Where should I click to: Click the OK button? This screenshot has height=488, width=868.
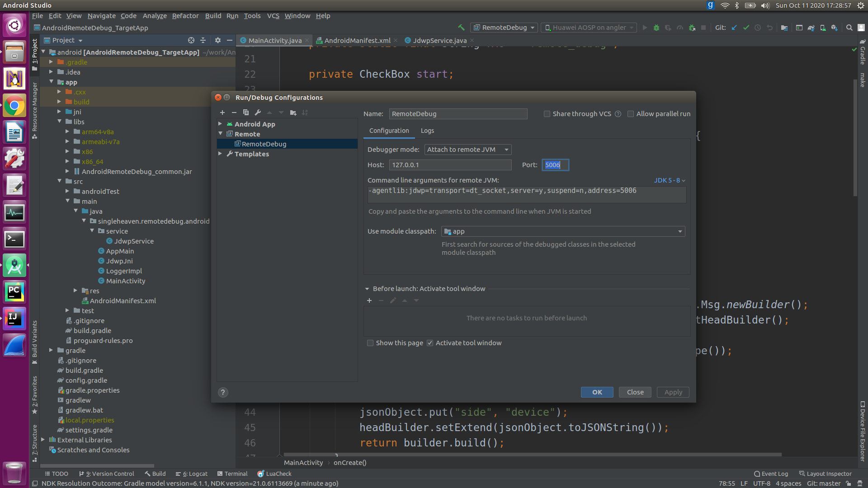[x=597, y=392]
